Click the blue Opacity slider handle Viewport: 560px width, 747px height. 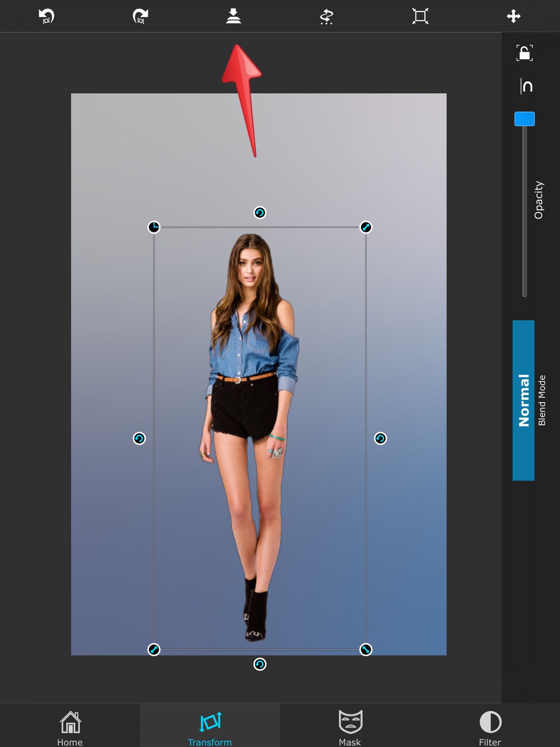(x=525, y=119)
